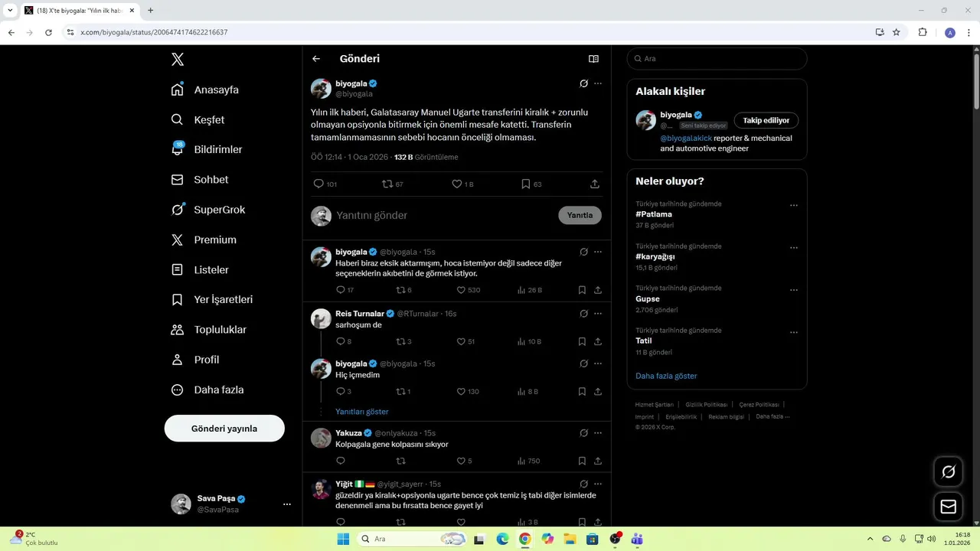Click the Ara search field on X
The image size is (980, 551).
click(x=717, y=59)
